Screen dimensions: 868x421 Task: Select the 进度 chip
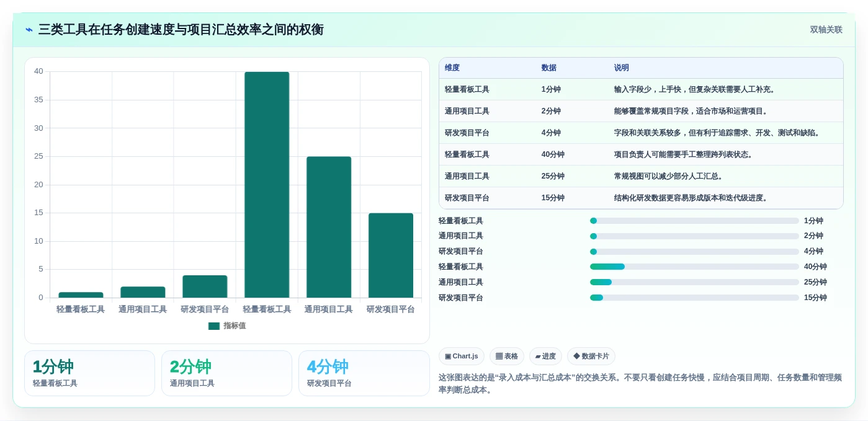(x=545, y=357)
